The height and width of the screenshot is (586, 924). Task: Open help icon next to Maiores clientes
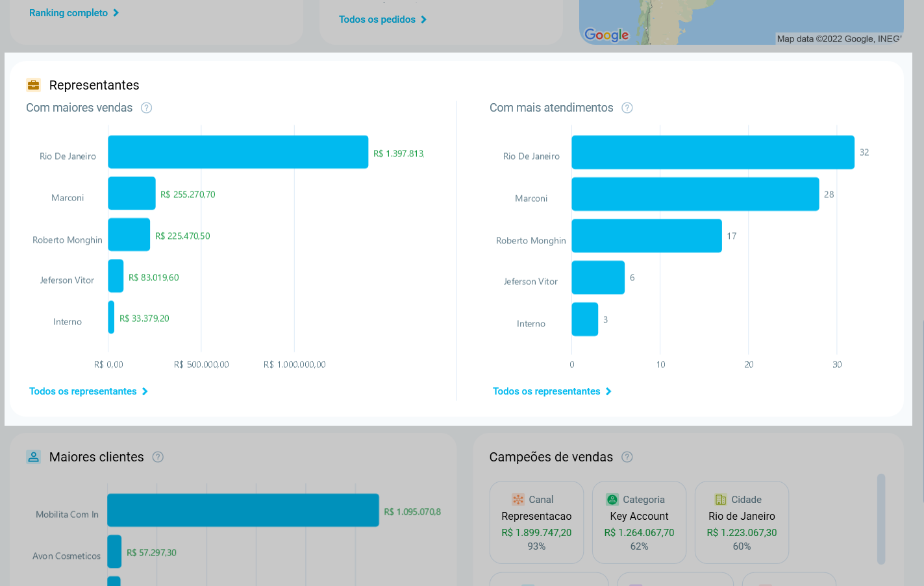158,457
